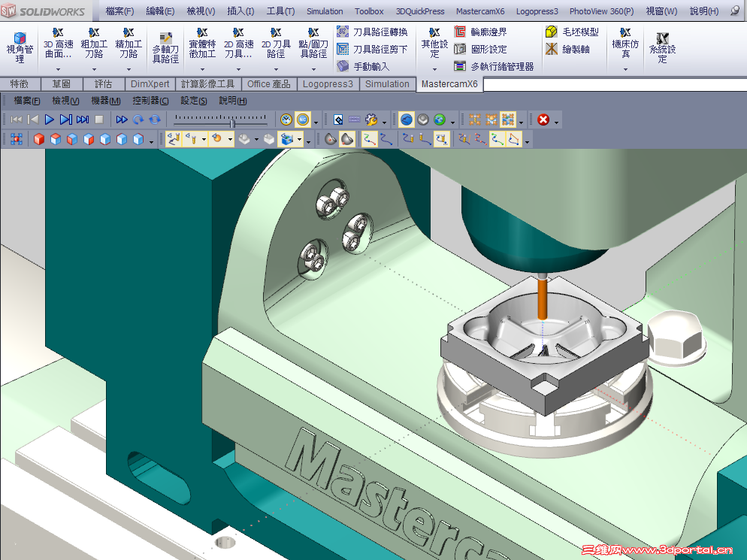Click step forward playback button

coord(65,120)
